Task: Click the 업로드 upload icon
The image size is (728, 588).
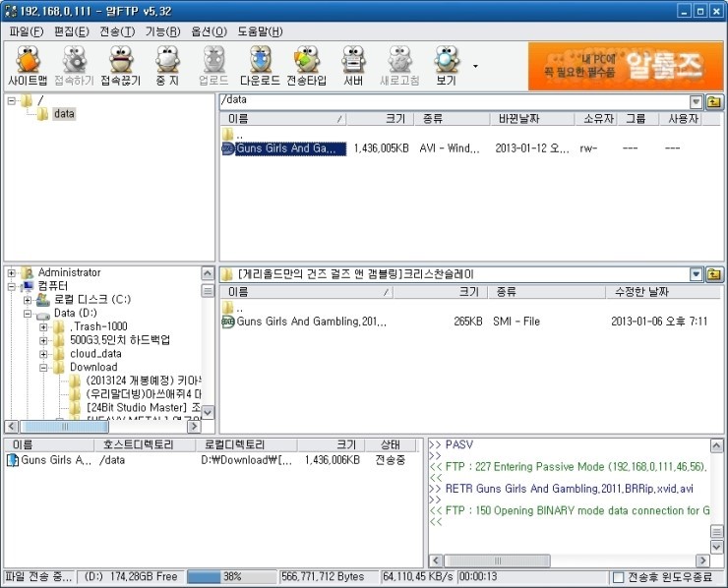Action: click(x=213, y=66)
